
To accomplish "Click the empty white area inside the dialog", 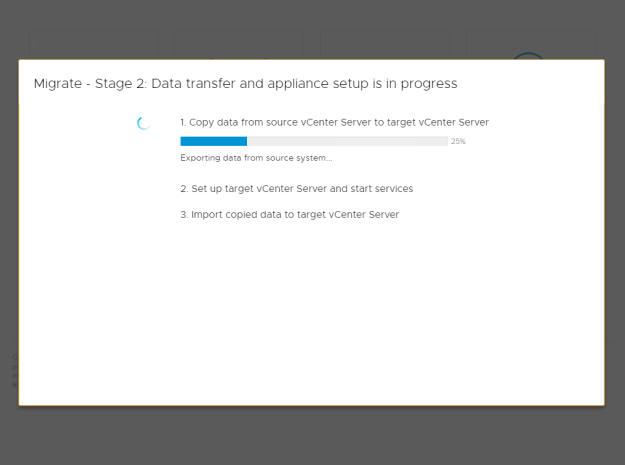I will (x=311, y=311).
